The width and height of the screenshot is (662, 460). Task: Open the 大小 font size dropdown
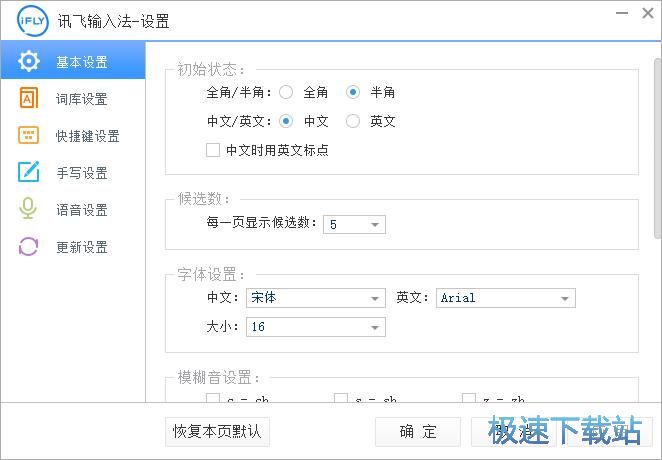click(x=316, y=327)
